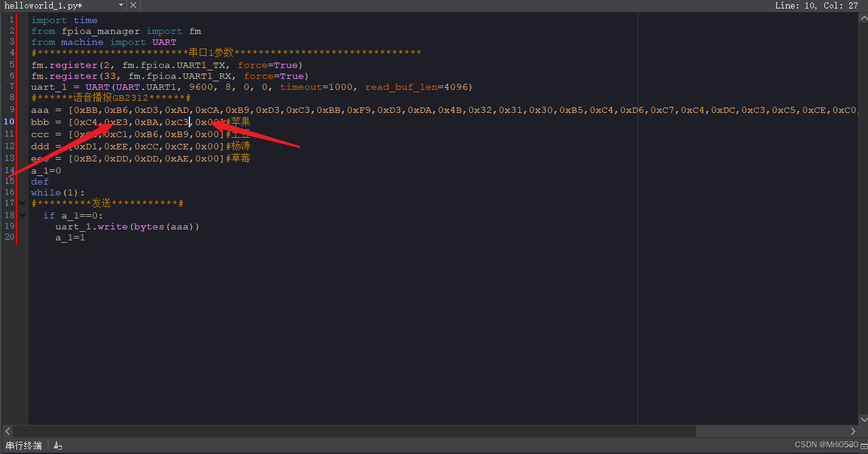Click 'a_1=1' on line 20
868x454 pixels.
point(70,238)
